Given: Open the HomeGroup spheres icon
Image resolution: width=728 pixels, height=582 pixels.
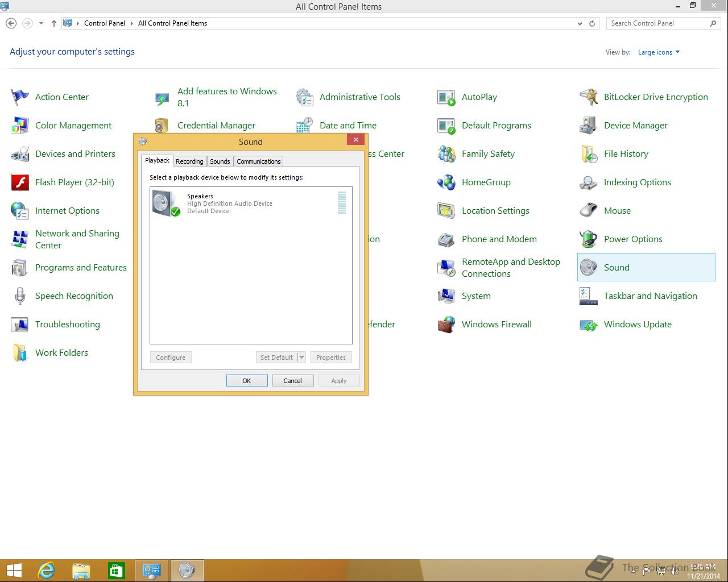Looking at the screenshot, I should click(446, 182).
